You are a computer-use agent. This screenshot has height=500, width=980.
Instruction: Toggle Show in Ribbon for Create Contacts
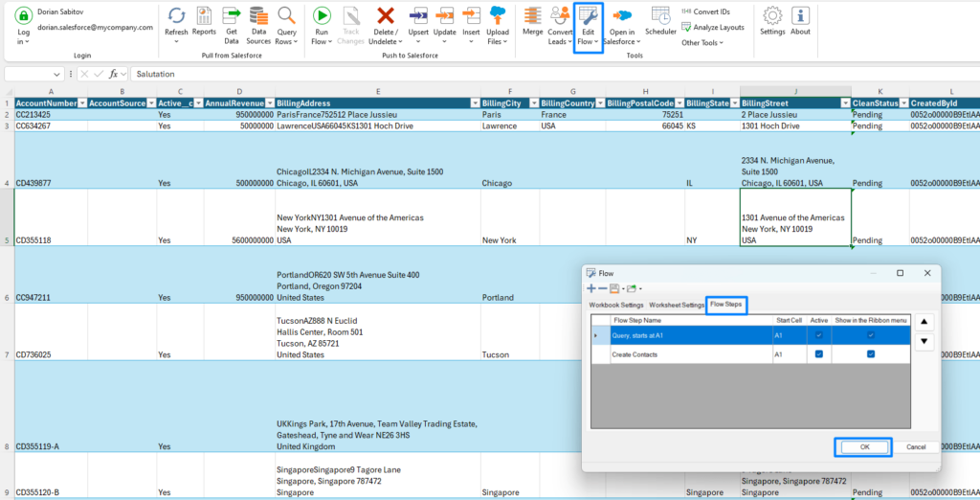click(870, 354)
